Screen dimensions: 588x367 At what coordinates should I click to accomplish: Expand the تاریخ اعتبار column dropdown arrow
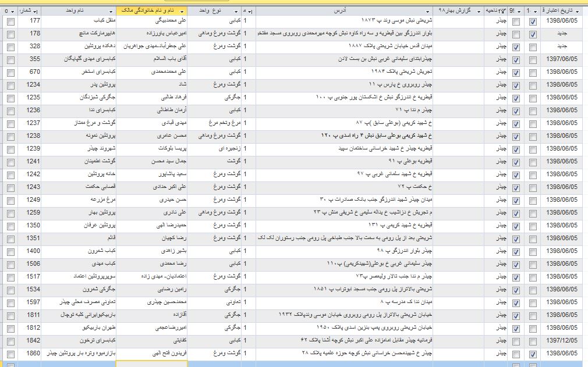577,11
